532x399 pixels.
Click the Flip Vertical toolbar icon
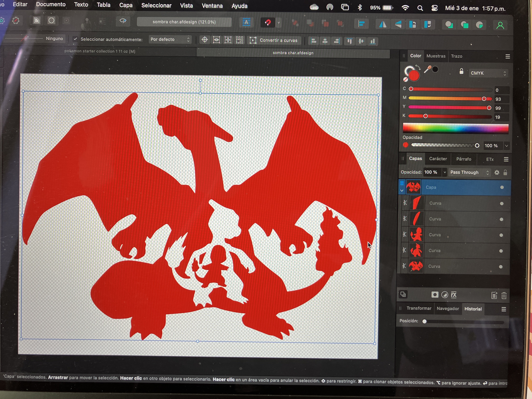(x=398, y=24)
